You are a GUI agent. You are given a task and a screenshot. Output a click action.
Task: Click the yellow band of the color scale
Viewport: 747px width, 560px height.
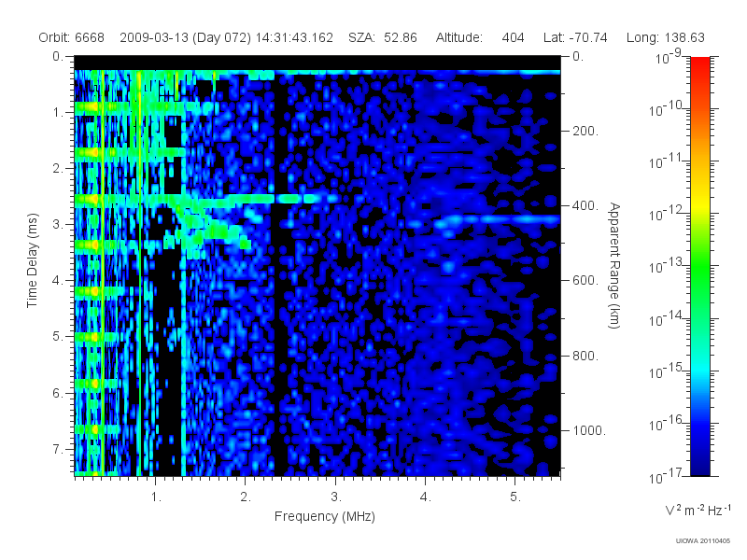pyautogui.click(x=700, y=203)
